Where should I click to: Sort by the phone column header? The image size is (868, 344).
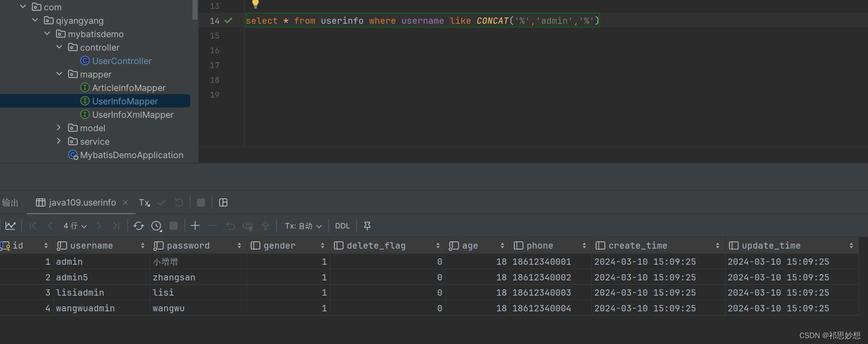click(x=550, y=245)
